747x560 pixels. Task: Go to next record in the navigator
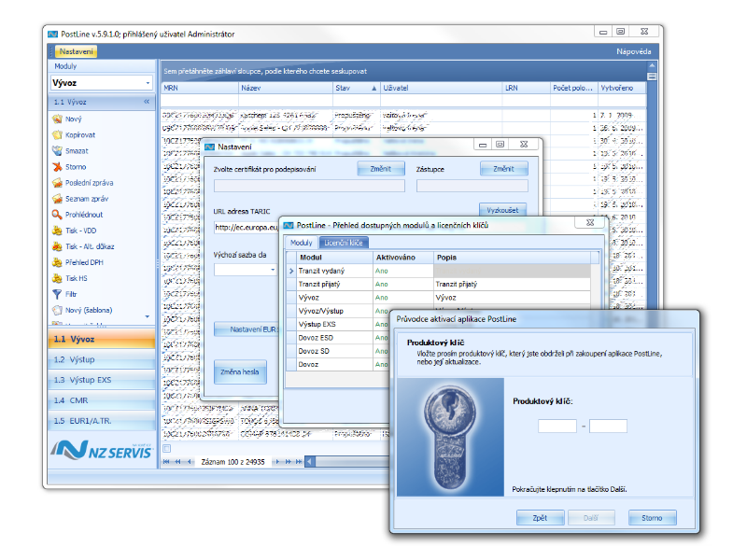[x=277, y=461]
